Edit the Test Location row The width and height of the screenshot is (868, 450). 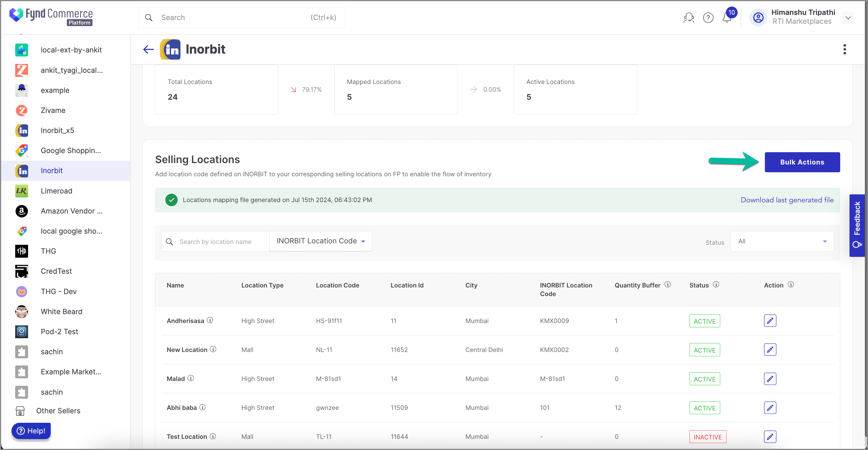pyautogui.click(x=770, y=437)
